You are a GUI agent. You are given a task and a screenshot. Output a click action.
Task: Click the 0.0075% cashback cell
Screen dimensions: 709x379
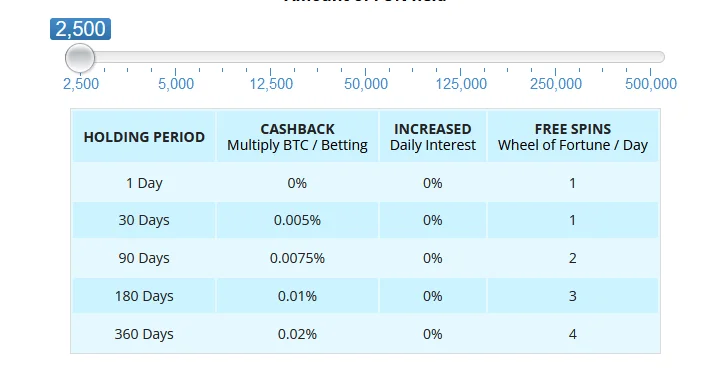(x=297, y=258)
